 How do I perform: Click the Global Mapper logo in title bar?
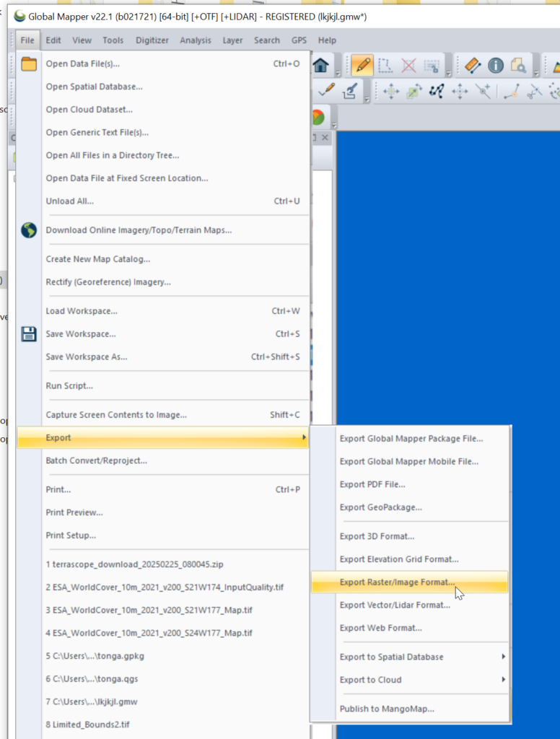point(19,17)
